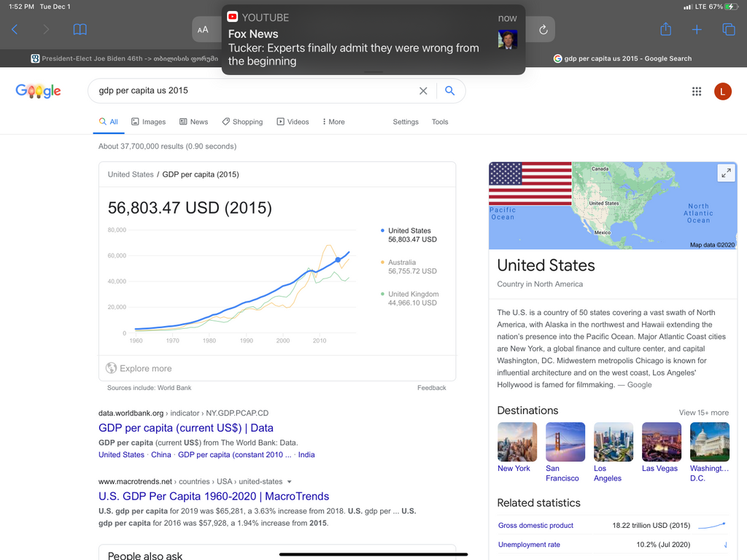
Task: Open the World Bank GDP per capita result
Action: 186,428
